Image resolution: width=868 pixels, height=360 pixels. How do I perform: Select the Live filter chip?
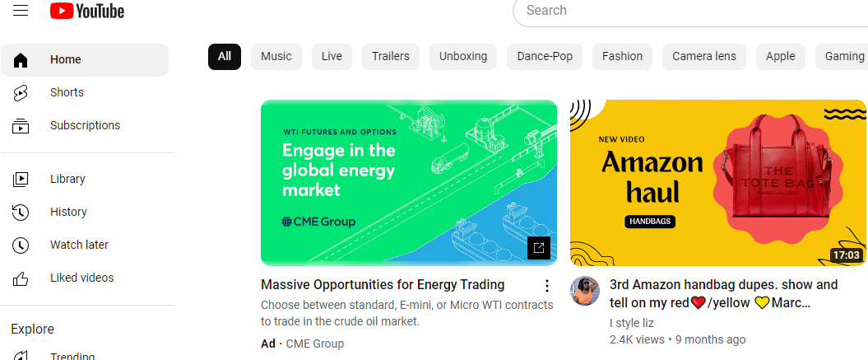[332, 56]
